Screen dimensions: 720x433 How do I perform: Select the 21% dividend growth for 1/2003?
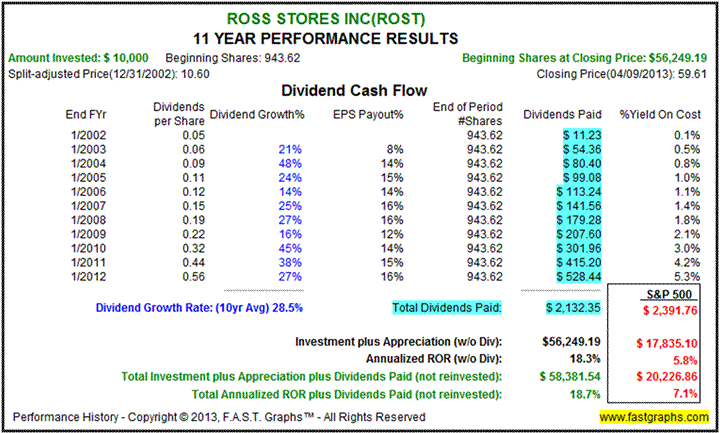point(290,150)
